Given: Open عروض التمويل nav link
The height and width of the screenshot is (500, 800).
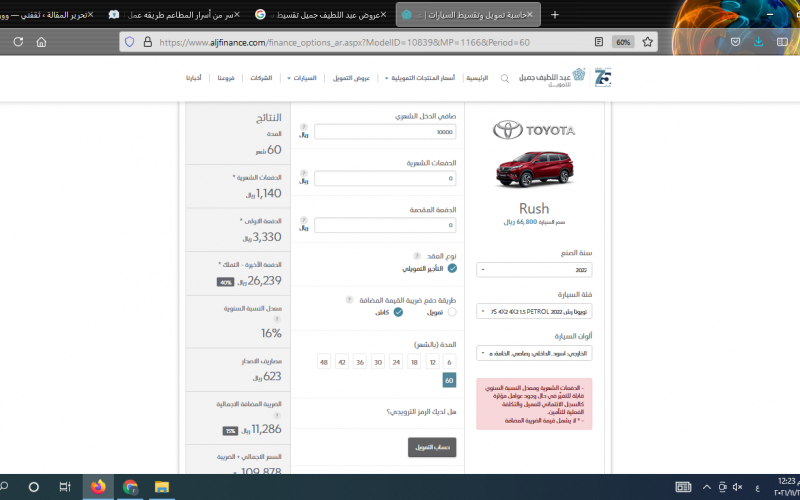Looking at the screenshot, I should pyautogui.click(x=351, y=78).
